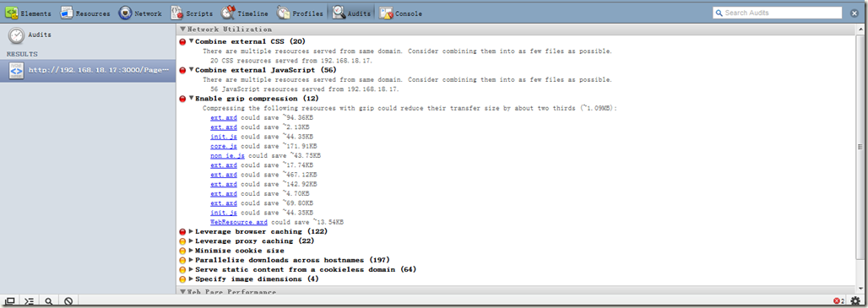Close the developer tools panel

(854, 13)
